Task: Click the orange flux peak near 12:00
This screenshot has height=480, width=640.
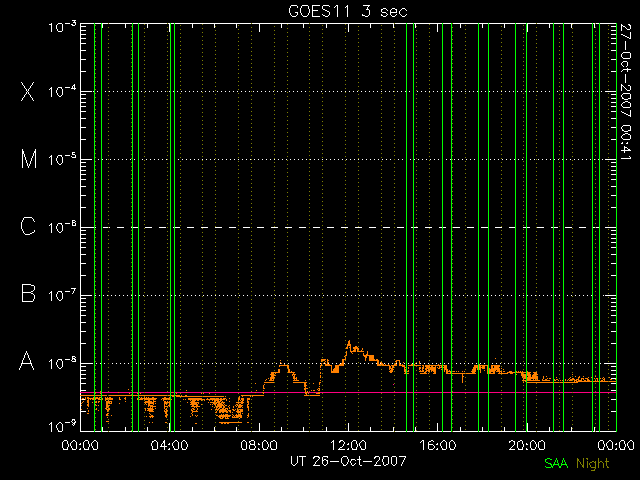Action: point(349,343)
